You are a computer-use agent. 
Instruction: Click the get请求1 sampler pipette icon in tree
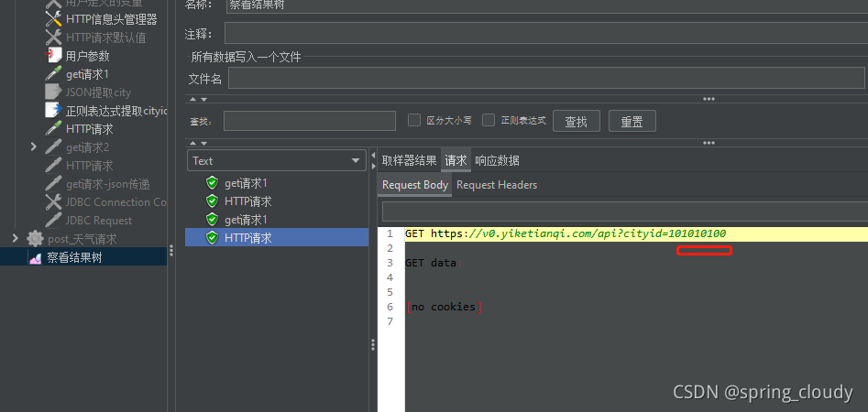pos(53,74)
